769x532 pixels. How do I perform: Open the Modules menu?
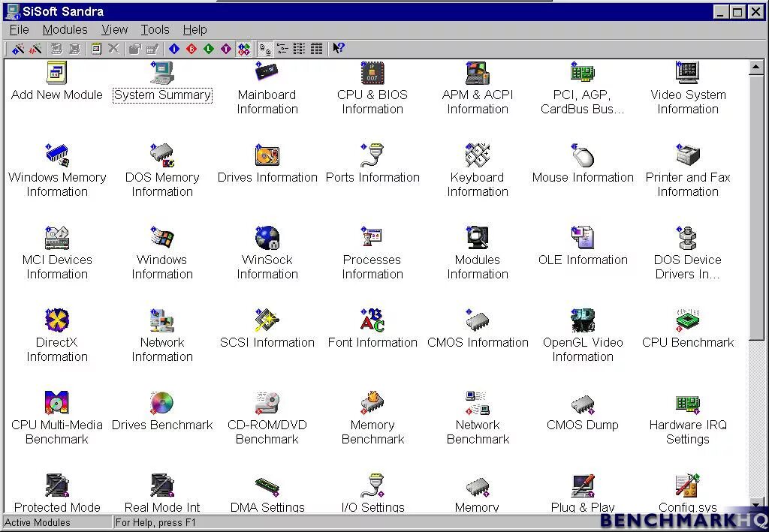tap(65, 30)
